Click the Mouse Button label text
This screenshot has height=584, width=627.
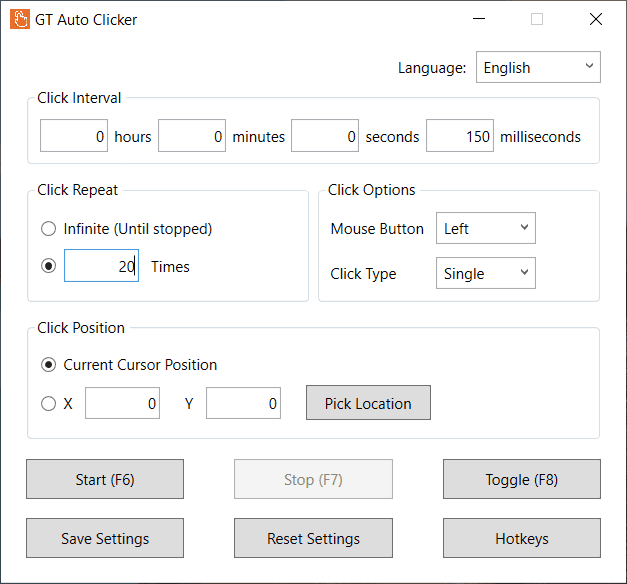pyautogui.click(x=377, y=229)
